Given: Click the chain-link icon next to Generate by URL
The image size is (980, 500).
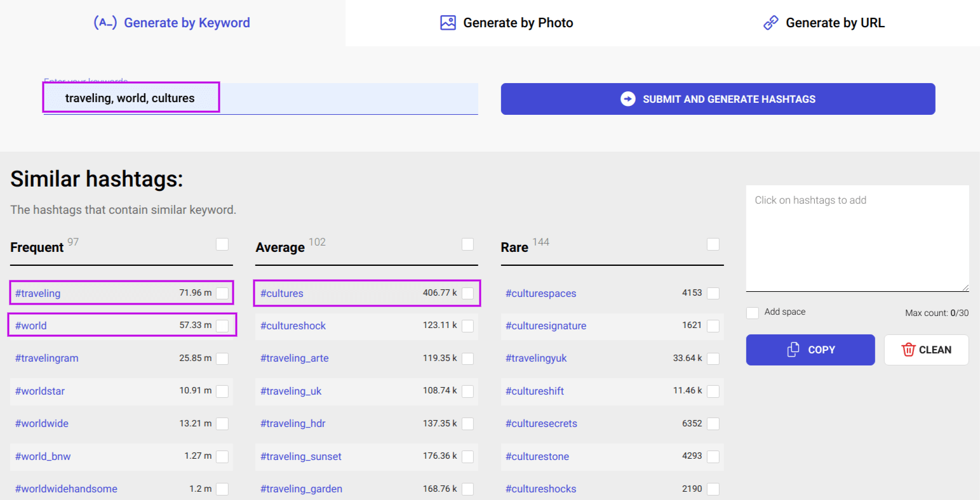Looking at the screenshot, I should [x=770, y=22].
